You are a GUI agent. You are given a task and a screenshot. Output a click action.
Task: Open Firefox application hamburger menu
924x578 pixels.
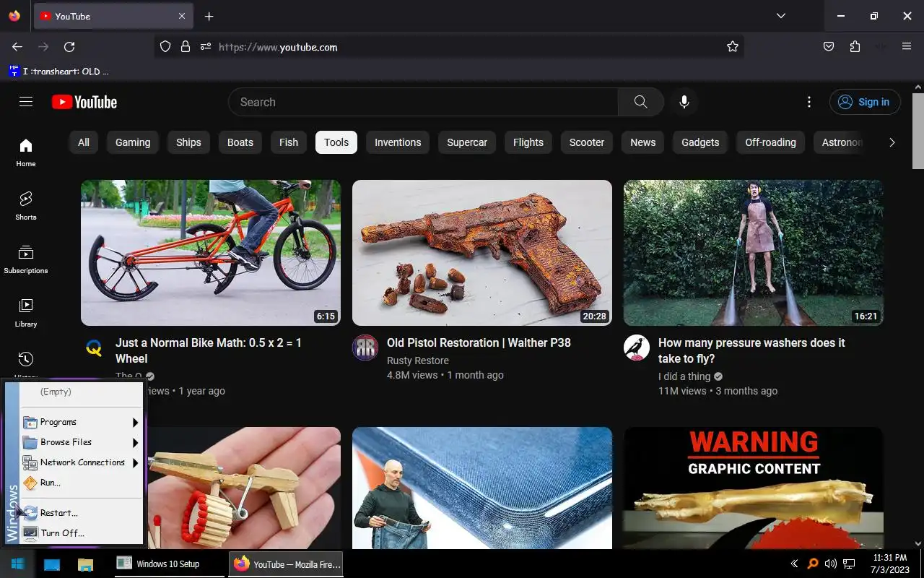907,47
